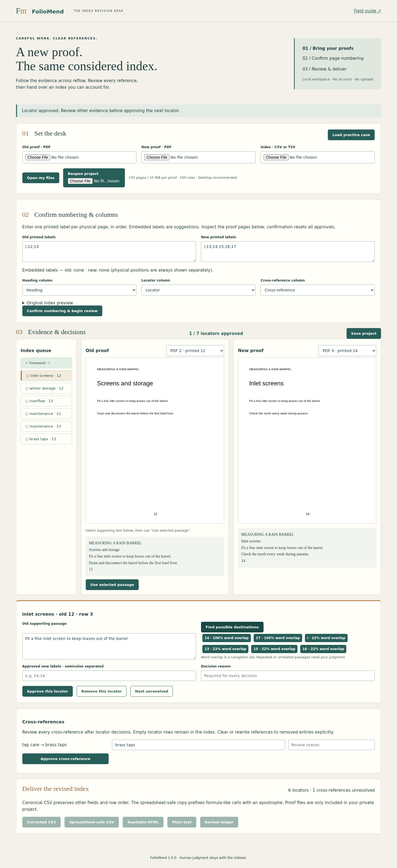This screenshot has height=868, width=397.
Task: Click the Old printed labels textarea
Action: [109, 252]
